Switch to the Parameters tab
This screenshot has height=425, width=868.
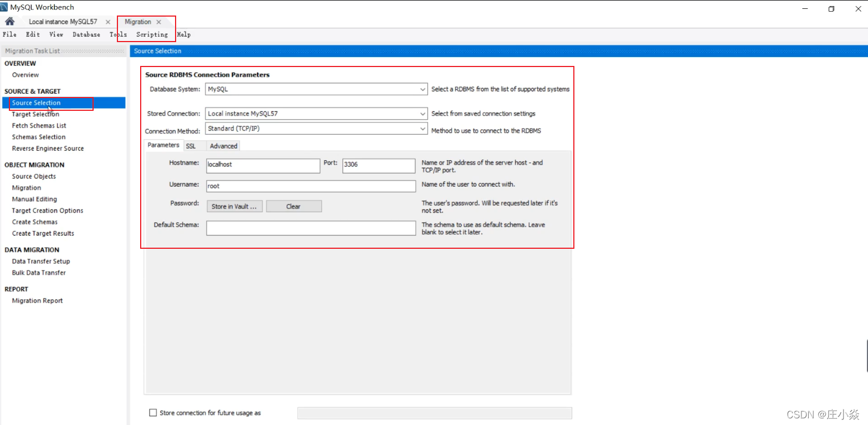point(163,145)
